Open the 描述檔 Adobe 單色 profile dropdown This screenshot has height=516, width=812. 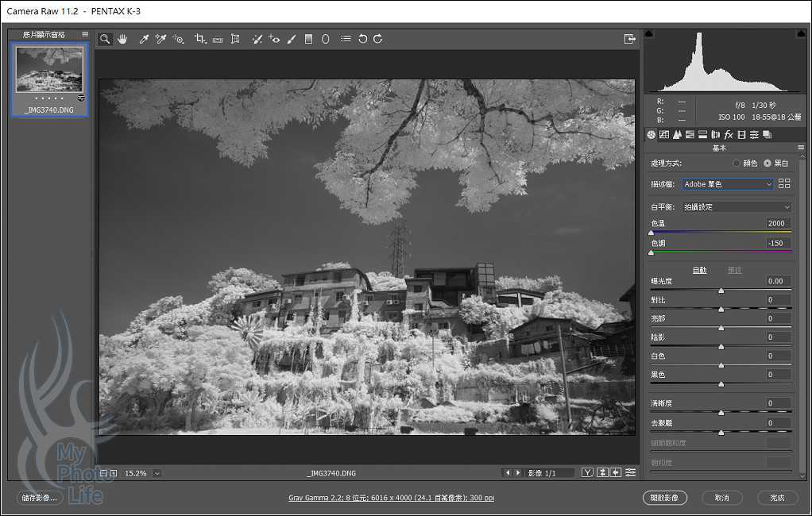click(727, 184)
